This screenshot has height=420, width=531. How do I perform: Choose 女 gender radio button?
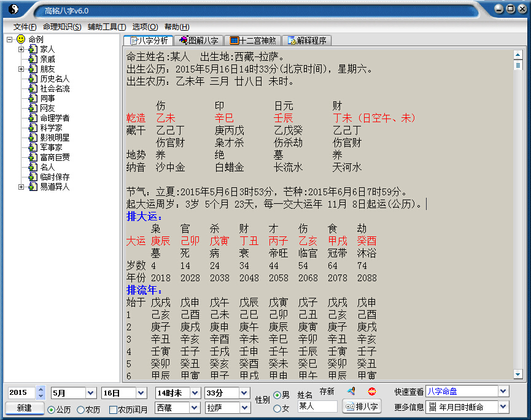(x=277, y=409)
